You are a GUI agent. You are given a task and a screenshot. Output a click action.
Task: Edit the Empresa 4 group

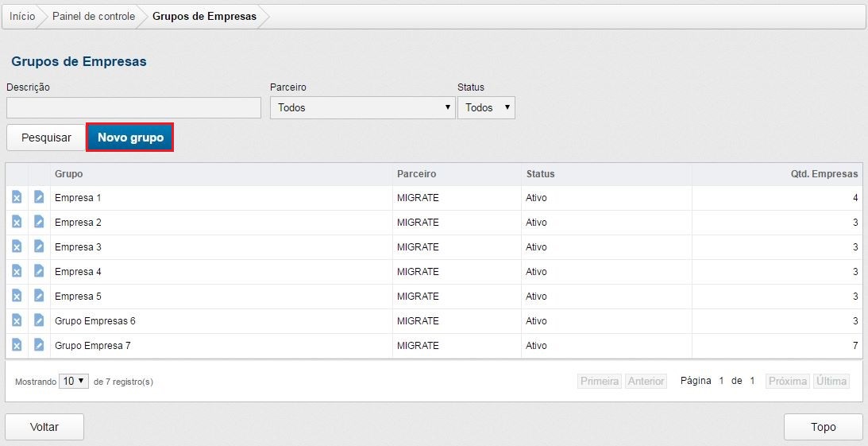tap(39, 271)
